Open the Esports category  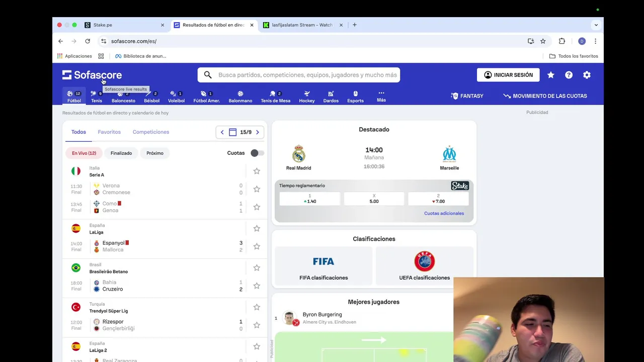355,97
